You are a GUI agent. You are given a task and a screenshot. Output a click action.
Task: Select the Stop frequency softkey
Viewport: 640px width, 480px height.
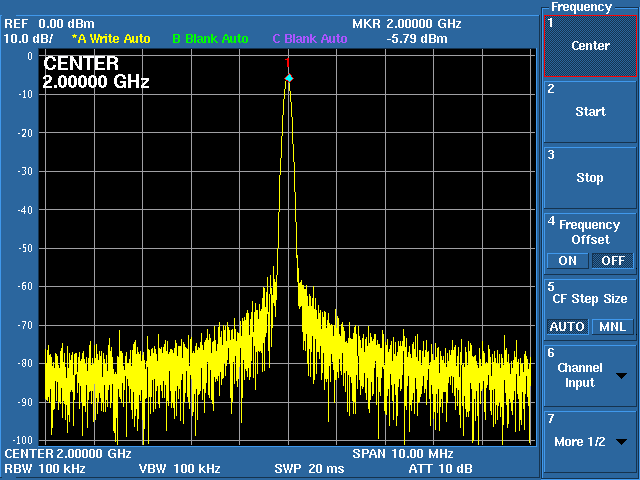point(589,177)
